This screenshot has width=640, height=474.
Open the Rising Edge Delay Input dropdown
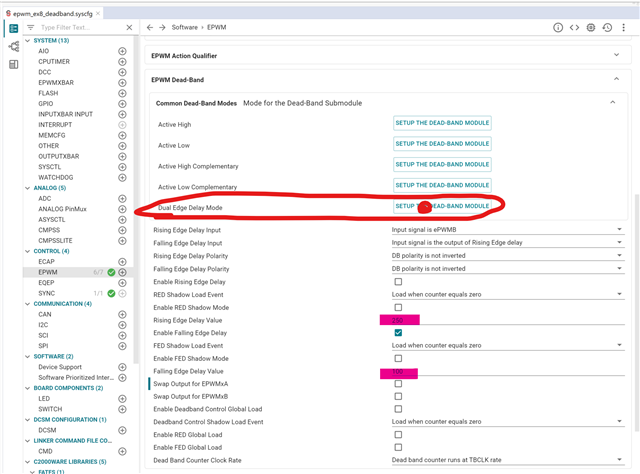tap(507, 229)
